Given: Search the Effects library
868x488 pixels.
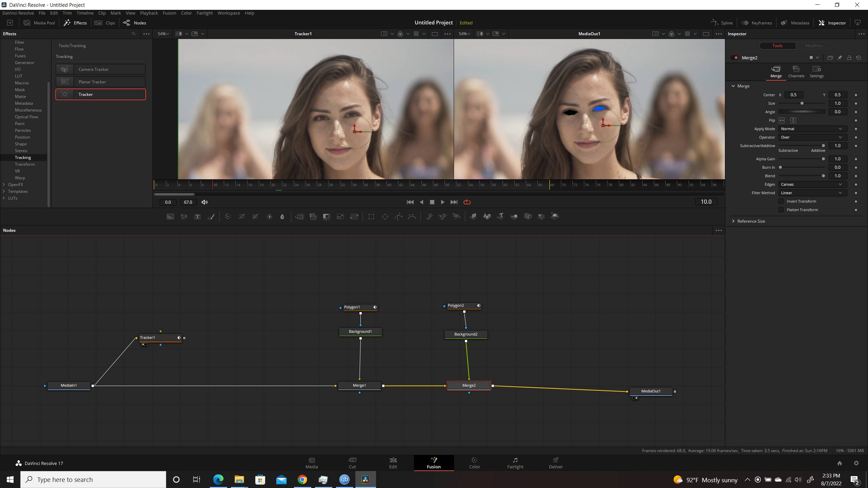Looking at the screenshot, I should [x=134, y=34].
